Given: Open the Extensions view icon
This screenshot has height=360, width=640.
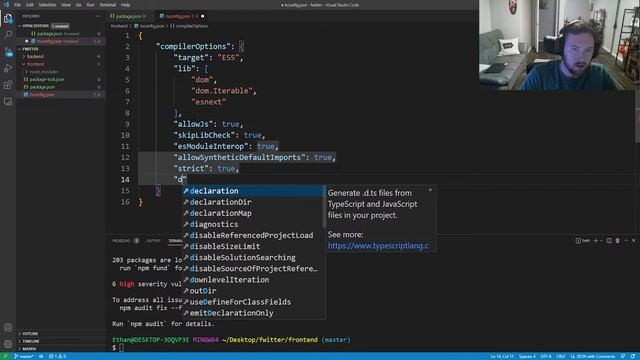Looking at the screenshot, I should (8, 85).
